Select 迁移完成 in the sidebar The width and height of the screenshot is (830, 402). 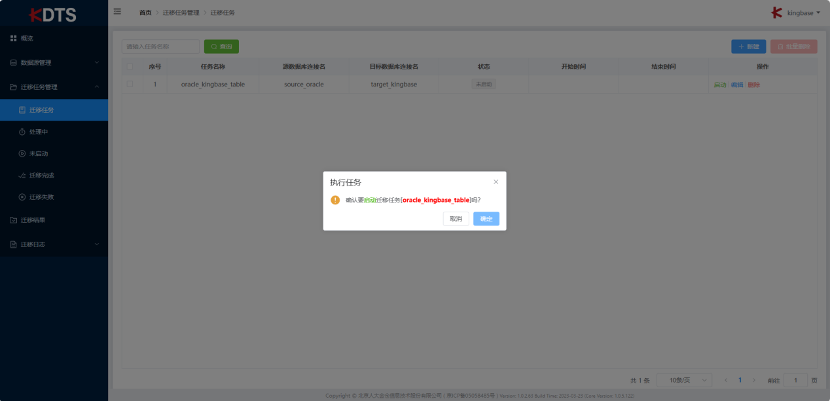click(x=54, y=175)
